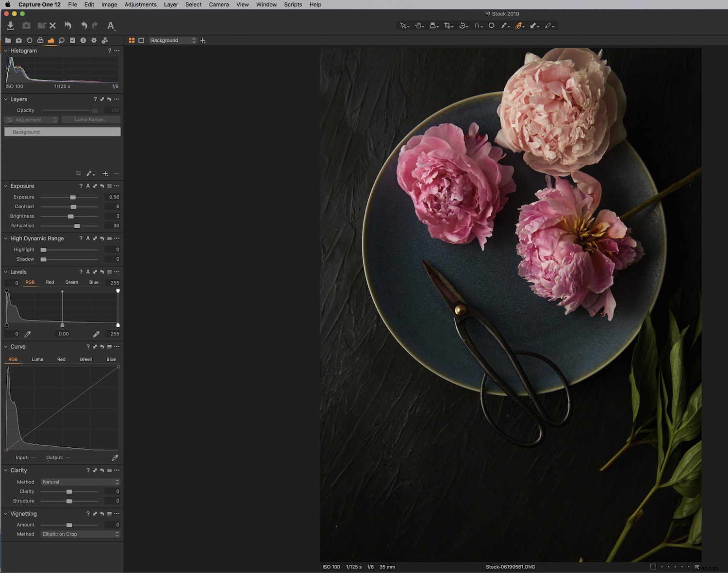This screenshot has width=728, height=573.
Task: Click the Luma Range button in Layers panel
Action: click(90, 119)
